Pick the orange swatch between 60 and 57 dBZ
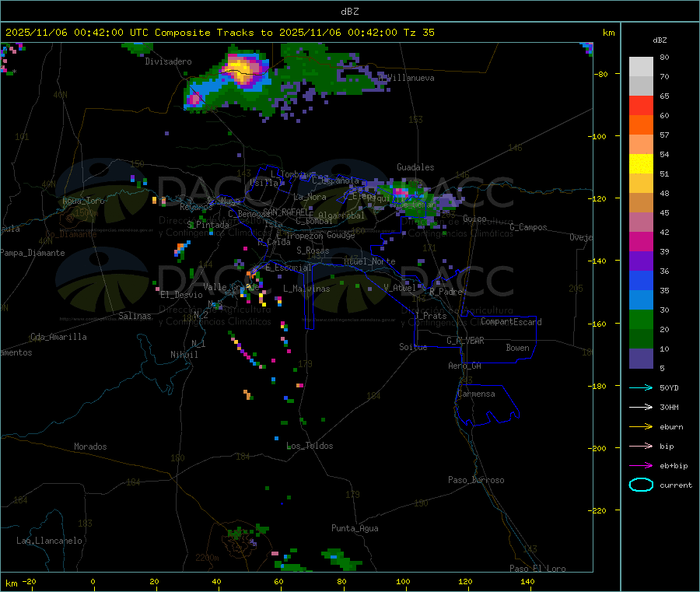This screenshot has height=592, width=700. point(641,125)
